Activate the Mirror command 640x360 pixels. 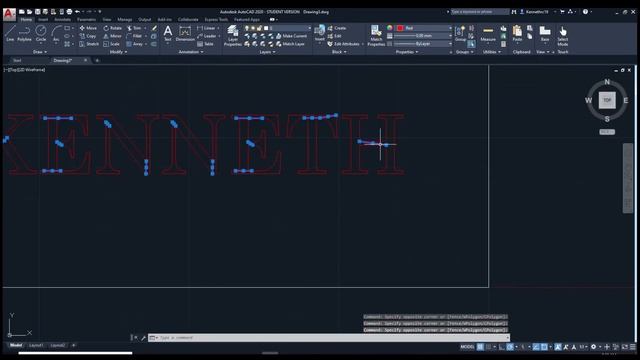(112, 36)
